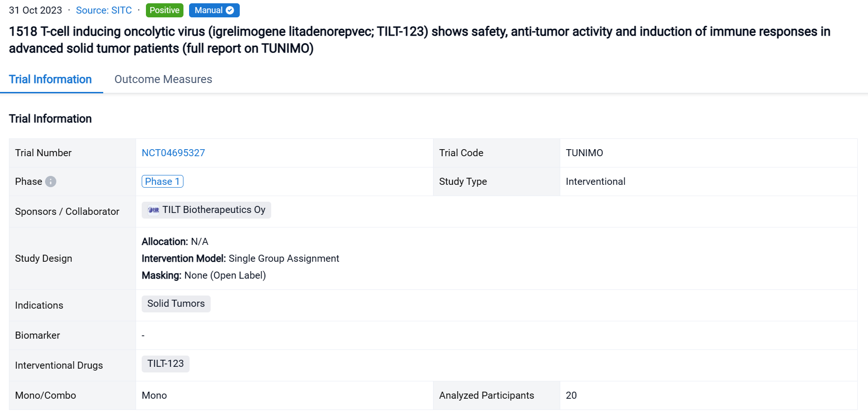Click the 31 Oct 2023 date

[x=35, y=10]
